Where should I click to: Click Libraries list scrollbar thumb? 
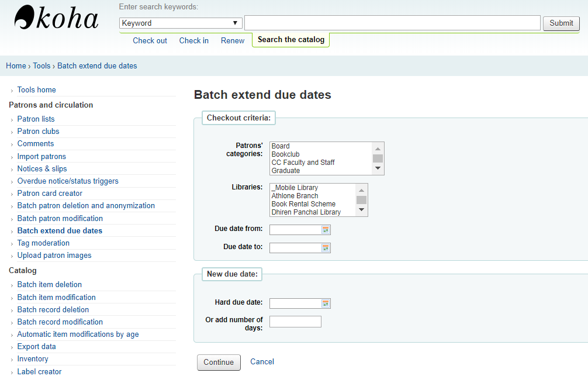[x=361, y=200]
